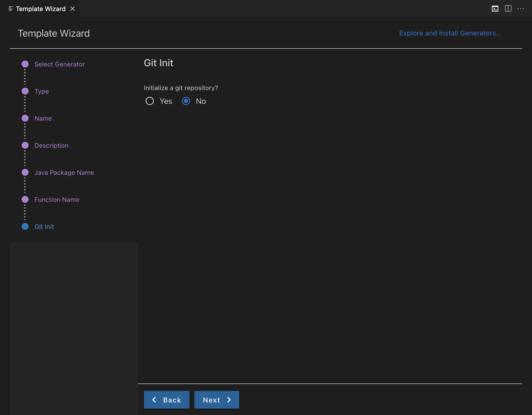This screenshot has height=415, width=532.
Task: Switch to the Template Wizard tab
Action: [x=41, y=9]
